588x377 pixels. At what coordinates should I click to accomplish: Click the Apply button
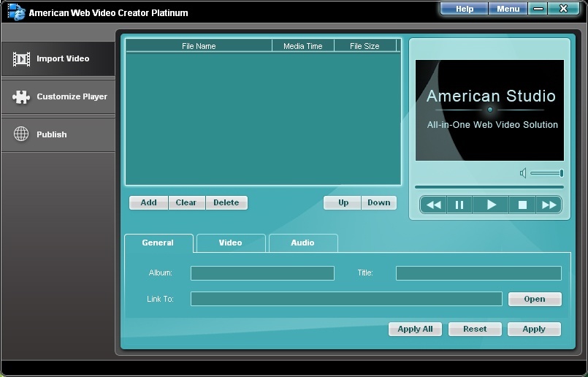pyautogui.click(x=534, y=329)
